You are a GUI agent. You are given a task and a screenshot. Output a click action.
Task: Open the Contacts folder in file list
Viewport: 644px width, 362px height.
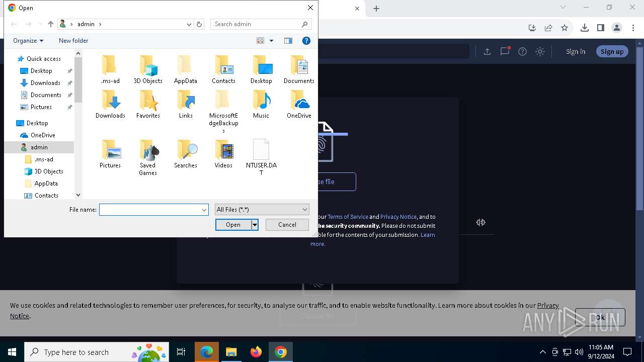tap(223, 70)
